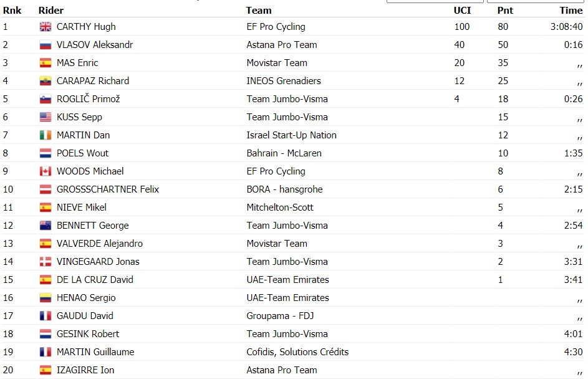The height and width of the screenshot is (382, 588).
Task: Open rider VALVERDE Alejandro
Action: [100, 244]
